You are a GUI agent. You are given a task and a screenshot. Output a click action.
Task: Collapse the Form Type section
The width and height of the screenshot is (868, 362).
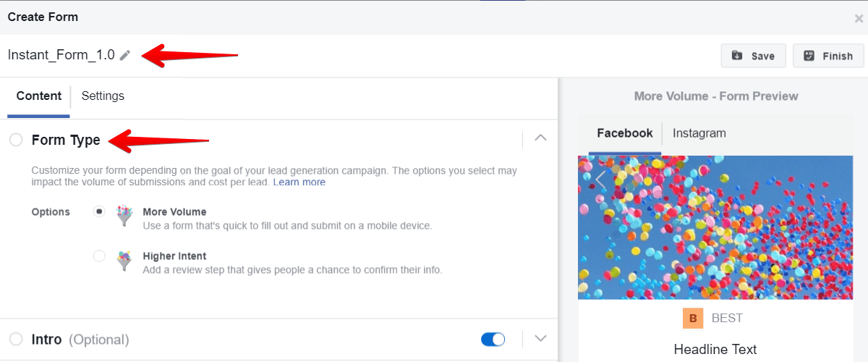pyautogui.click(x=540, y=138)
